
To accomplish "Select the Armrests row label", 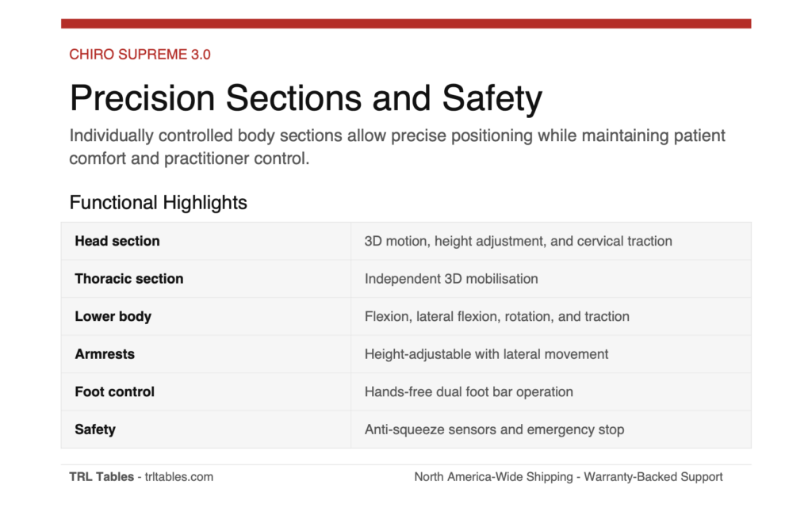I will 105,354.
